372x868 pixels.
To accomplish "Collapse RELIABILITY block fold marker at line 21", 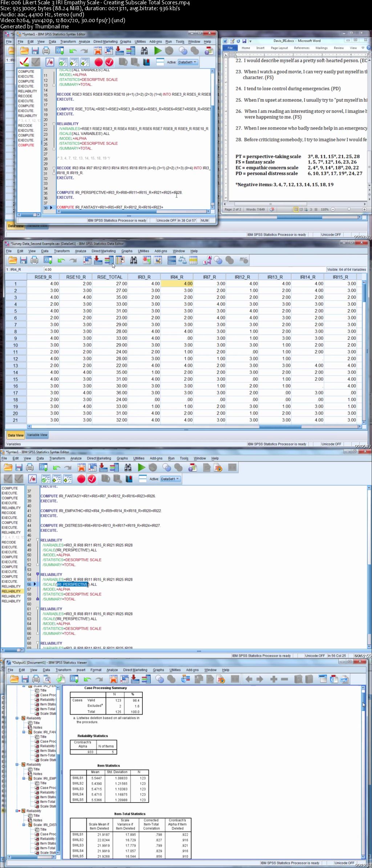I will click(x=54, y=124).
